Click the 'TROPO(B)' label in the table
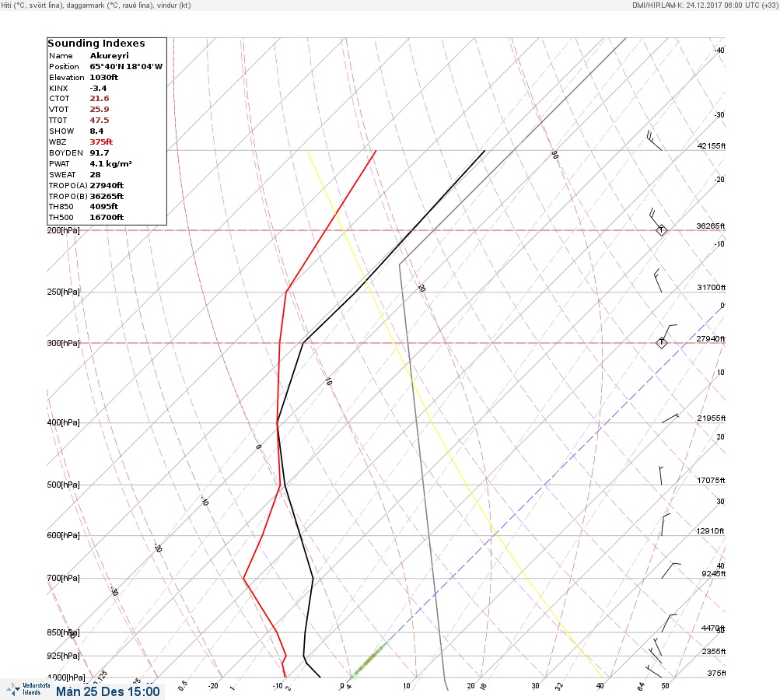The image size is (780, 700). (x=68, y=197)
